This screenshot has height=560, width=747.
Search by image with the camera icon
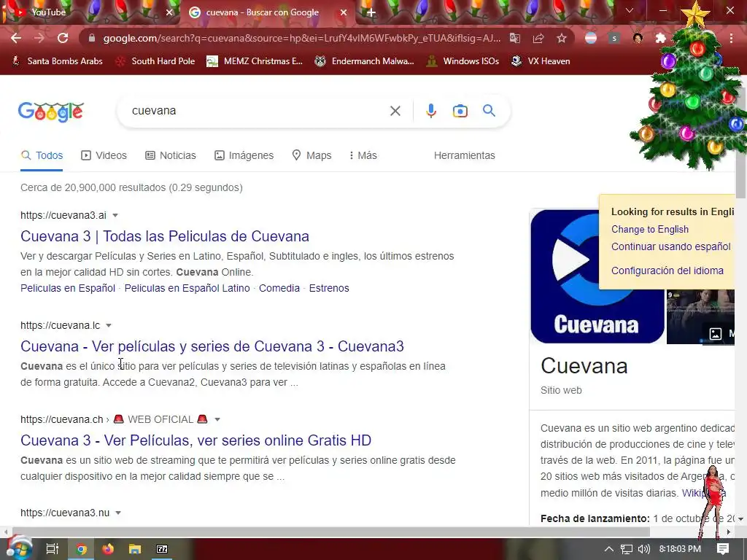[460, 111]
